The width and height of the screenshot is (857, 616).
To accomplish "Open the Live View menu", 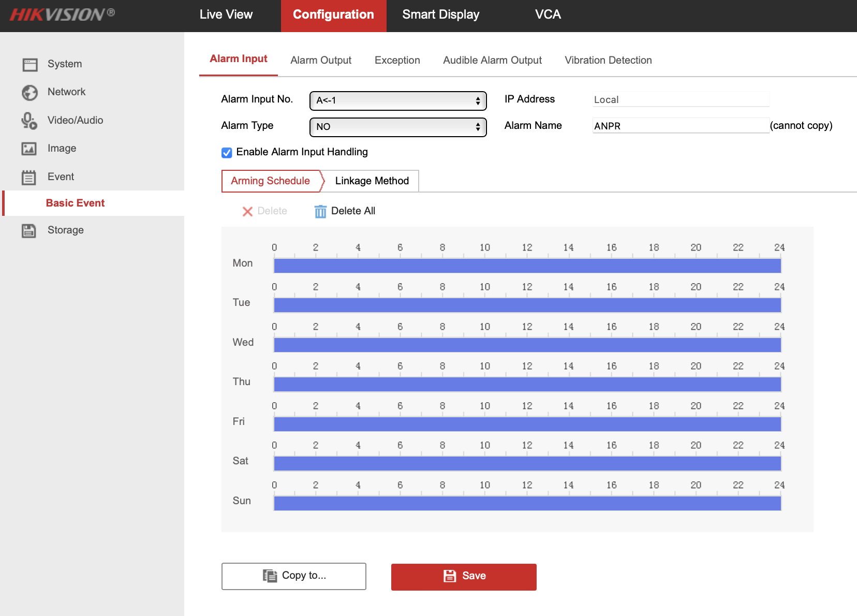I will click(x=226, y=15).
